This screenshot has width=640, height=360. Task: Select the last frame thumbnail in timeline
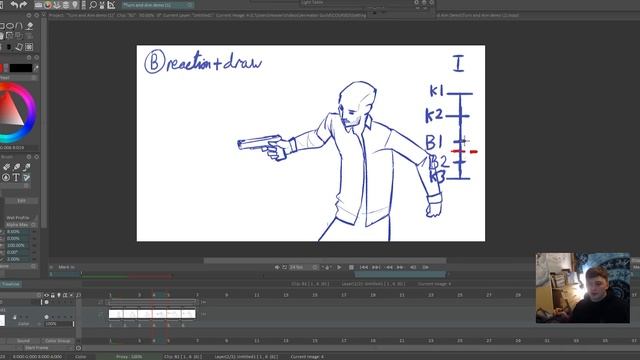(188, 314)
